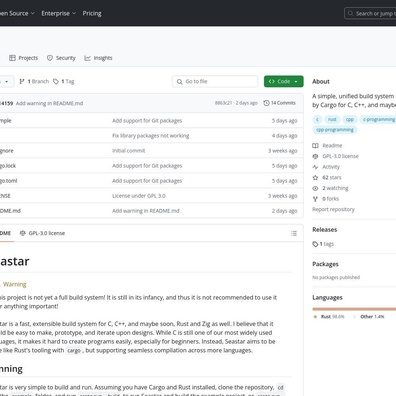Click the Projects table icon
This screenshot has height=396, width=396.
[12, 58]
